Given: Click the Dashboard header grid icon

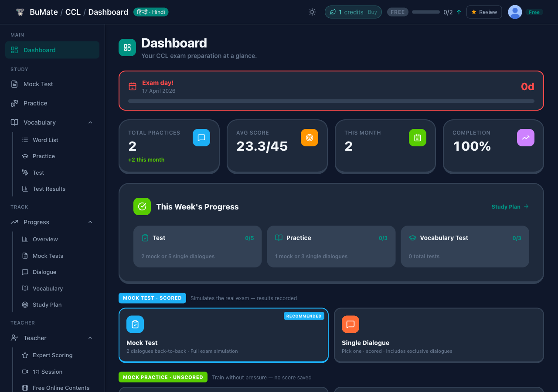Looking at the screenshot, I should [x=127, y=47].
